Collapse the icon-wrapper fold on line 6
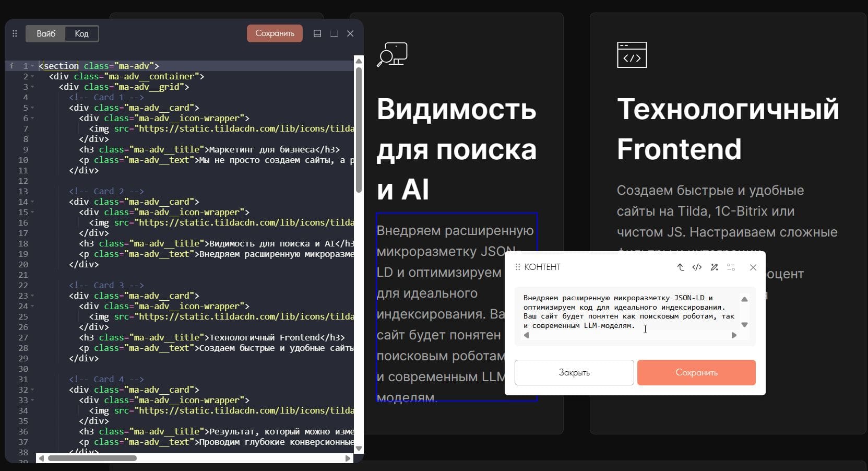Screen dimensions: 868x471 [32, 119]
